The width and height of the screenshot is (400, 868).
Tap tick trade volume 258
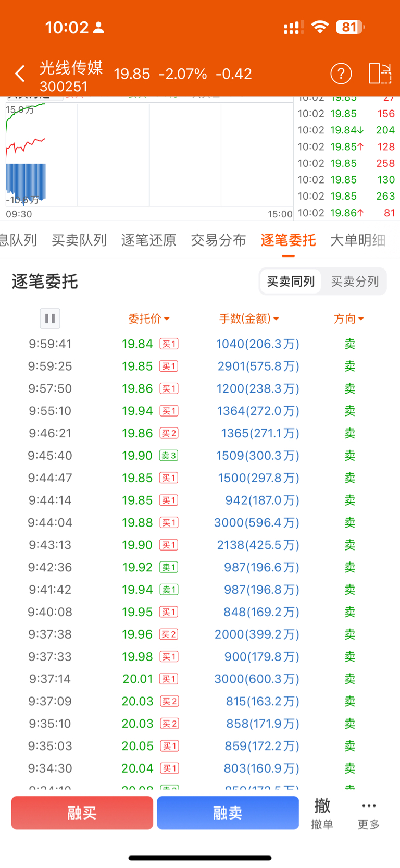coord(385,163)
